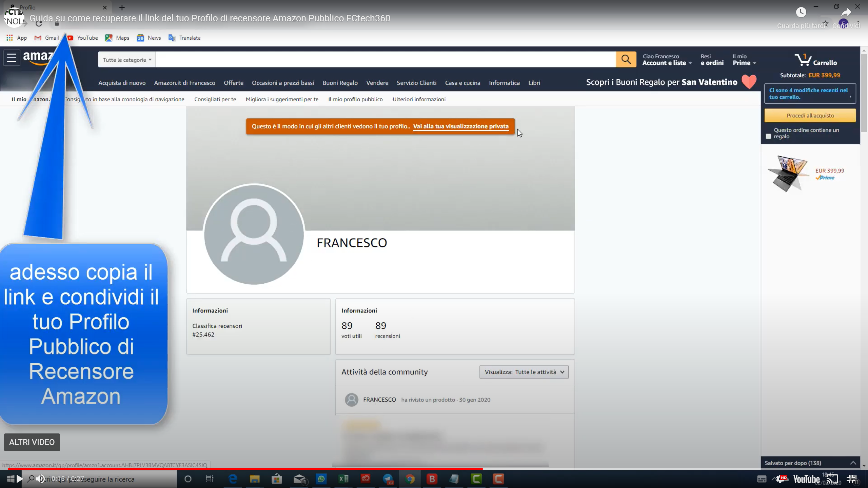Click the laptop thumbnail in the cart sidebar
This screenshot has width=868, height=488.
pos(788,173)
